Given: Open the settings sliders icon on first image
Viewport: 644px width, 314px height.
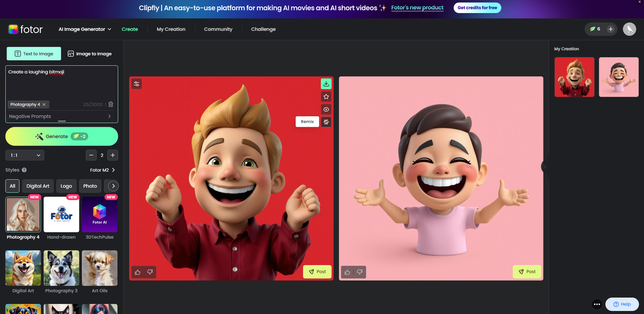Looking at the screenshot, I should [136, 84].
